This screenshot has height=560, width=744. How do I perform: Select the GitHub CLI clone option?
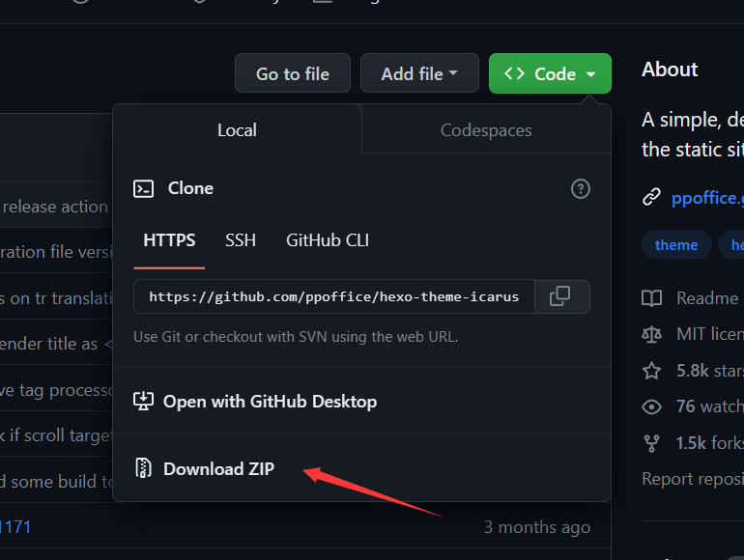click(328, 240)
